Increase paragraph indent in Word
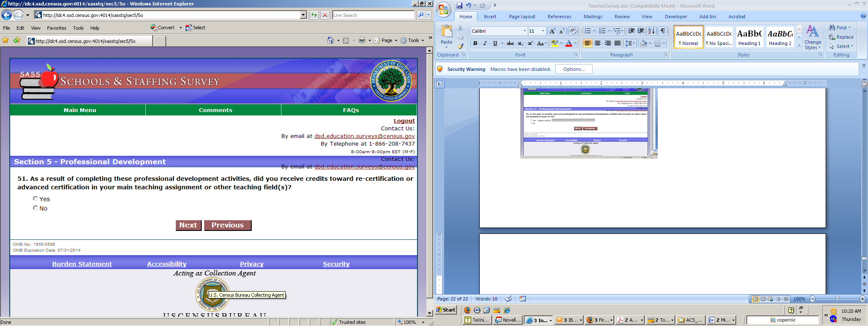868x326 pixels. tap(641, 31)
